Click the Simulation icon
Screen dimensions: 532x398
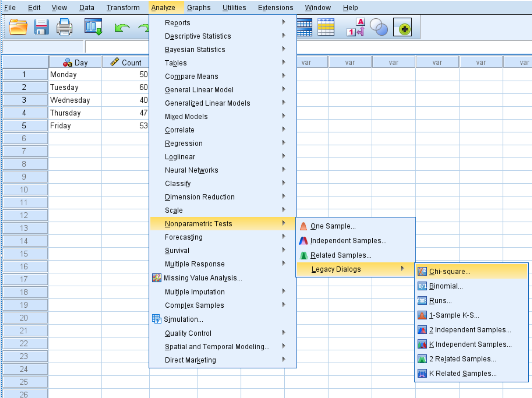click(x=157, y=319)
